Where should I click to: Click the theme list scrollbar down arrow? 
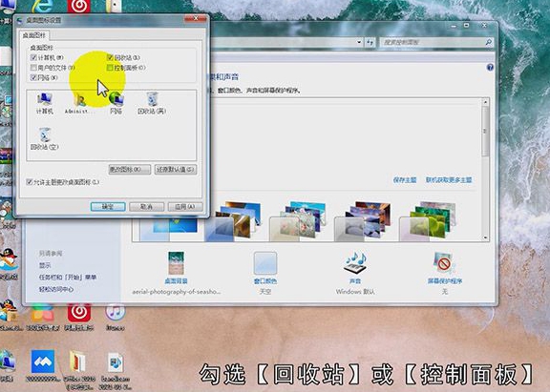485,237
